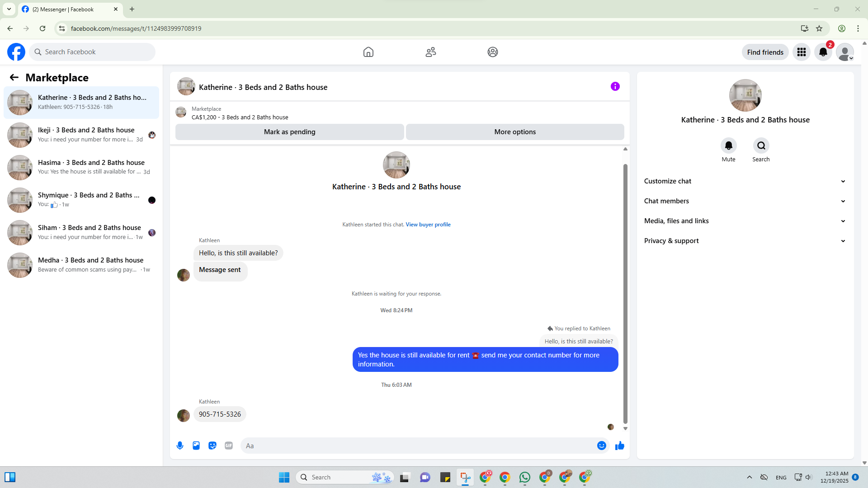Expand the Customize chat section
Screen dimensions: 868x488
[745, 181]
